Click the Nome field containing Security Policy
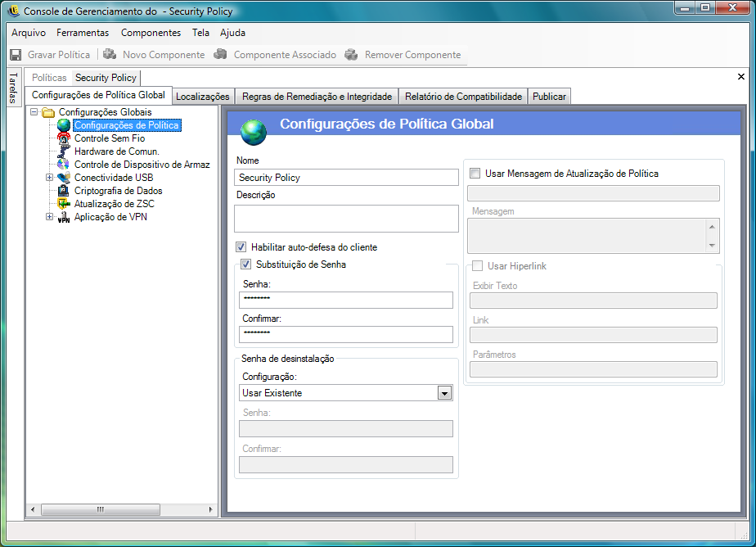The width and height of the screenshot is (756, 547). (346, 178)
